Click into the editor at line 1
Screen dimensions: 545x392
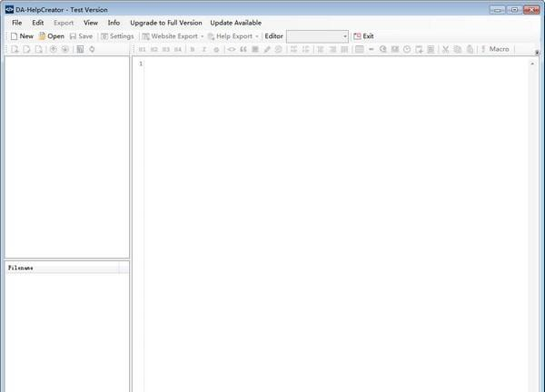(x=336, y=64)
